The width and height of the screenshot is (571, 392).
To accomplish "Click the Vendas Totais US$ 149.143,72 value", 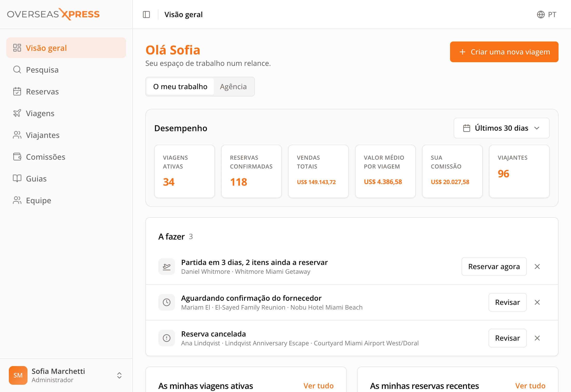I will [316, 182].
